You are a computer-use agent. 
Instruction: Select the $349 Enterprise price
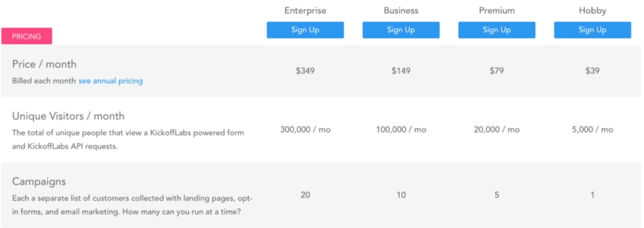305,71
